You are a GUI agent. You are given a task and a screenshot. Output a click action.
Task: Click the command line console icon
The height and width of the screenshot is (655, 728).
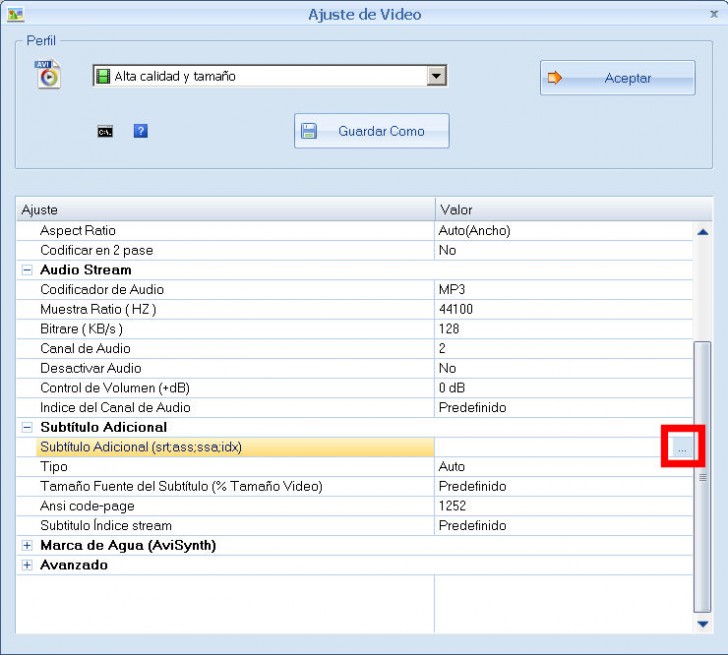click(x=105, y=131)
